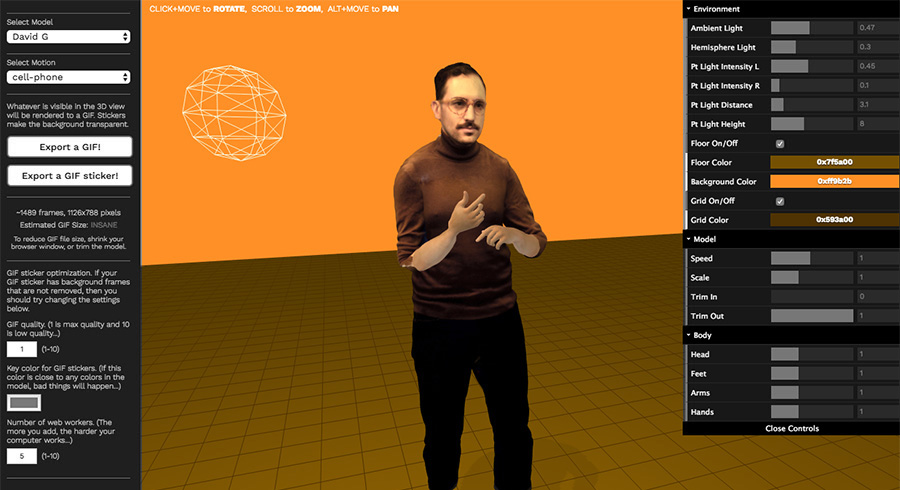Click the GIF quality input field
This screenshot has height=490, width=900.
(x=22, y=349)
